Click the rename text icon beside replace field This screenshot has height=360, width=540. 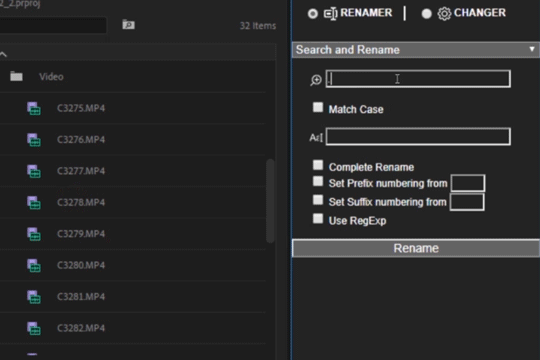(x=316, y=138)
